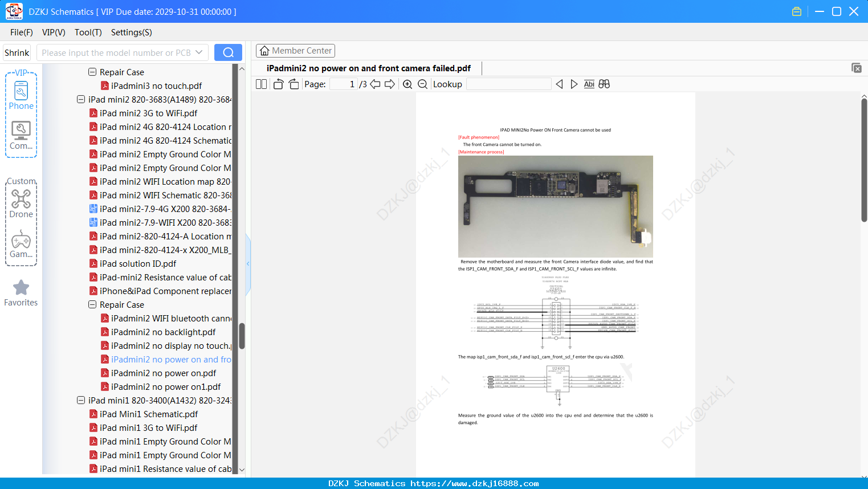This screenshot has height=489, width=868.
Task: Open iPad mini1 Resistance value file
Action: (160, 468)
